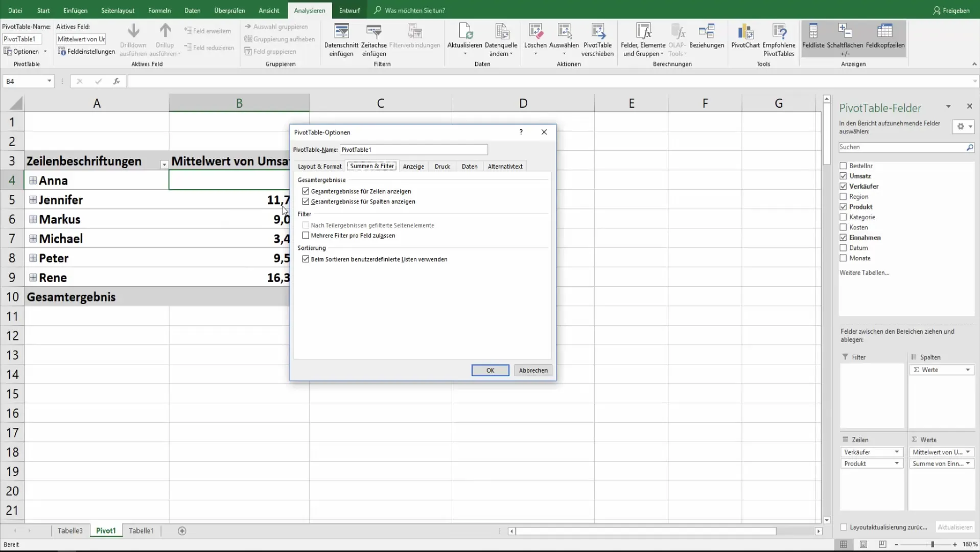Open the Alternativtext tab
This screenshot has height=552, width=980.
[505, 166]
